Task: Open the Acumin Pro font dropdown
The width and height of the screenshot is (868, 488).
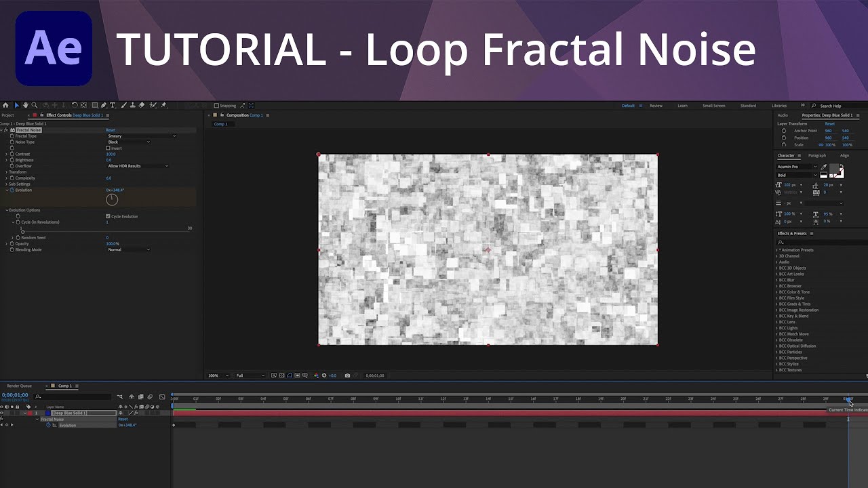Action: 797,167
